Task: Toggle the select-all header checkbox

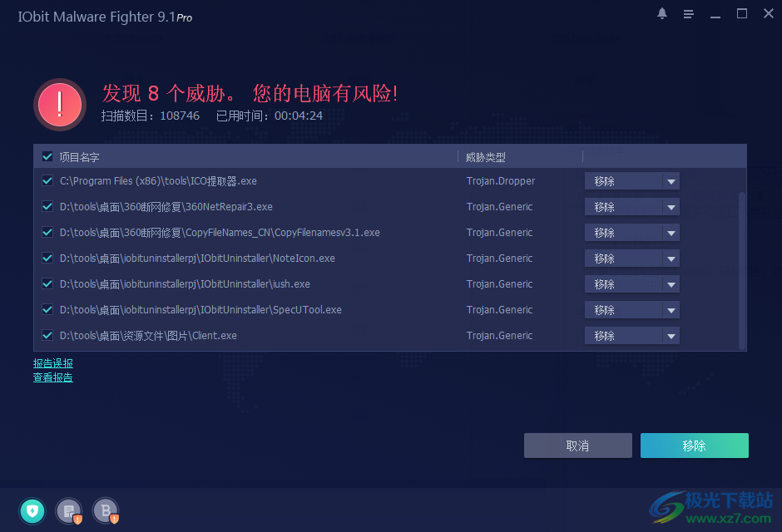Action: (x=47, y=157)
